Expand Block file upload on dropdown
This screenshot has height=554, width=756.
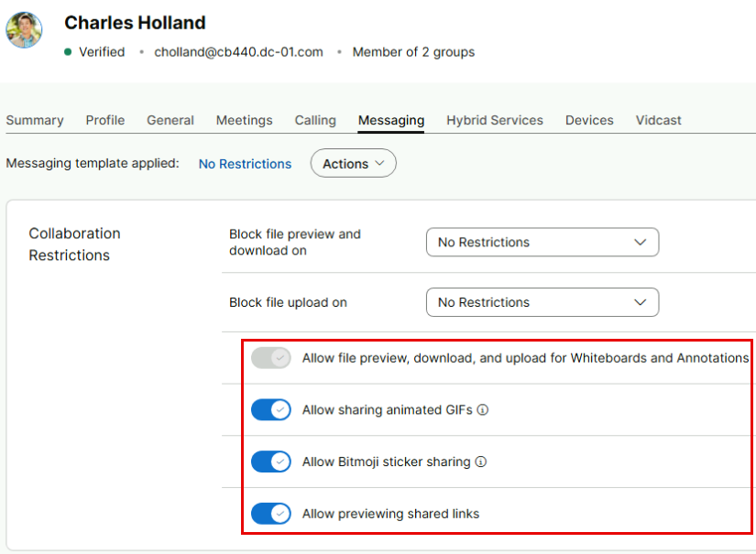[x=542, y=302]
